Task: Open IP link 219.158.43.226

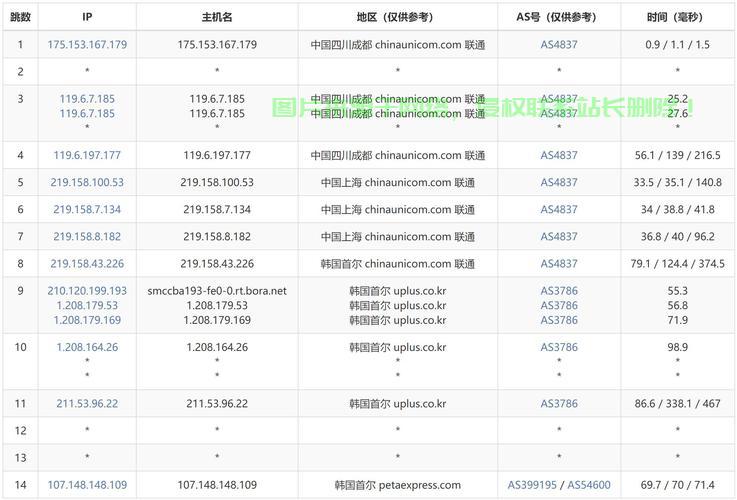Action: 87,264
